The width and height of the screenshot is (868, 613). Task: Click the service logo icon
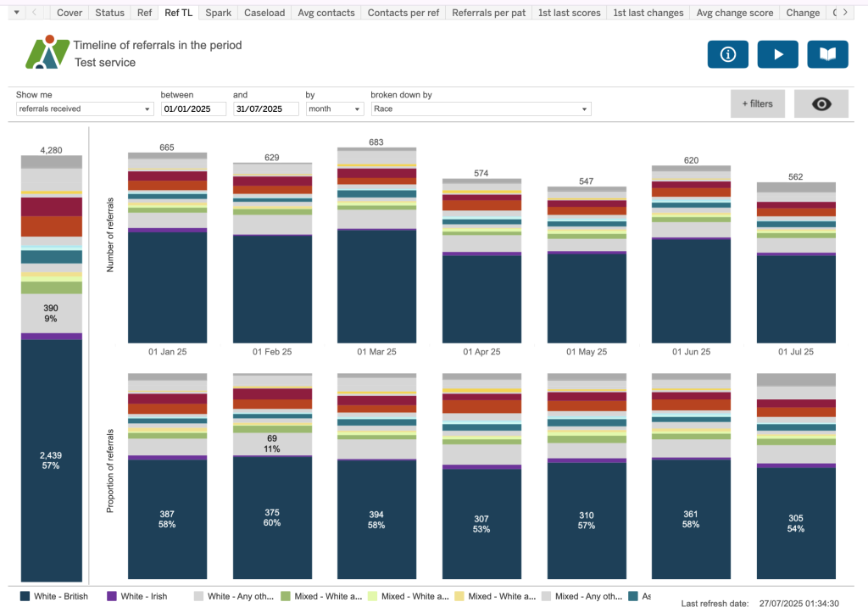46,53
